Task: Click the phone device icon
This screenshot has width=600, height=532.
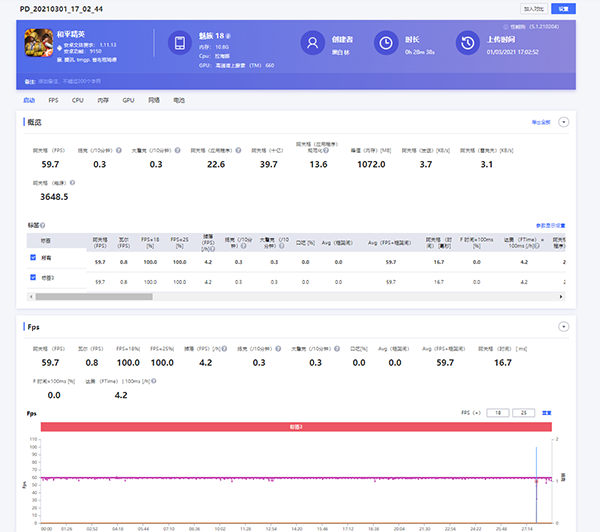Action: coord(180,44)
